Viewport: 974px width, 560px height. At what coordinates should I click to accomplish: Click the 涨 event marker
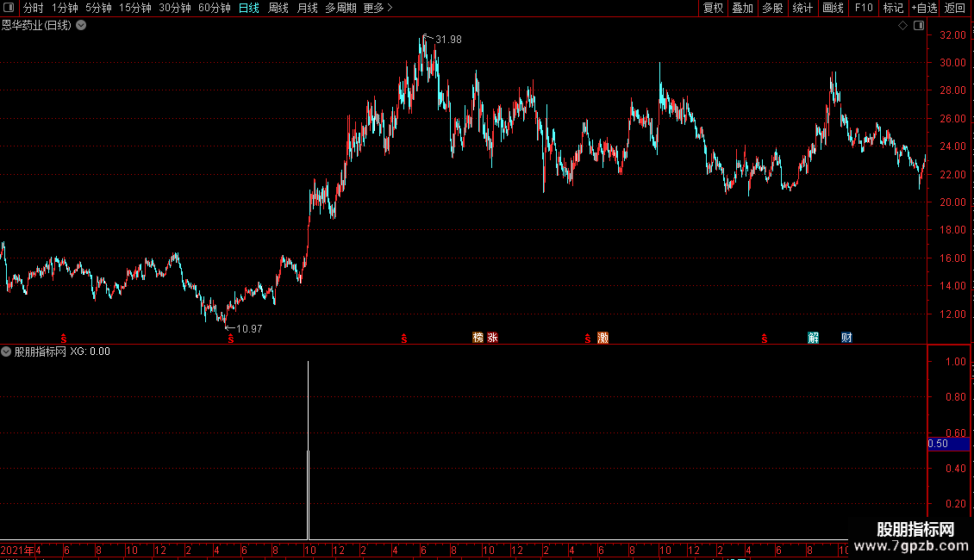492,338
